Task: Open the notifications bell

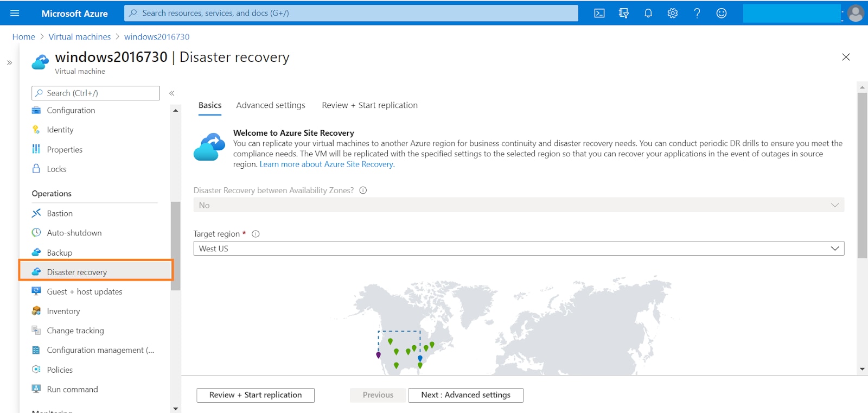Action: coord(648,13)
